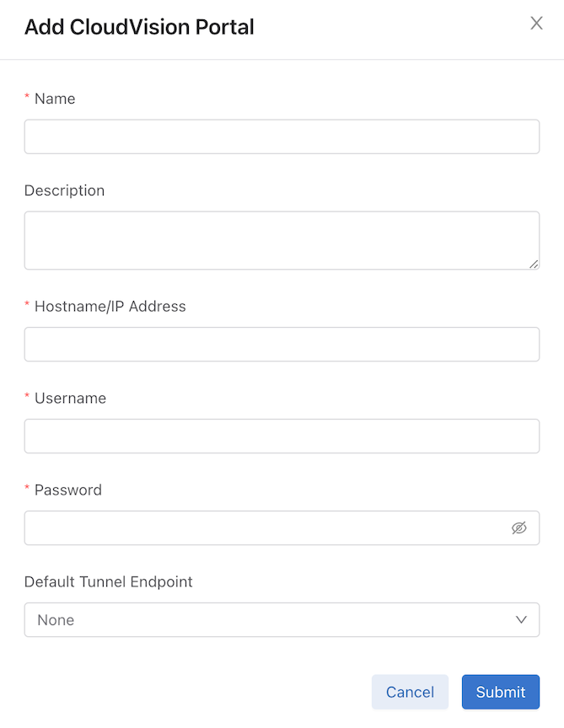Click the Description label text
Screen dimensions: 564x728
click(64, 190)
